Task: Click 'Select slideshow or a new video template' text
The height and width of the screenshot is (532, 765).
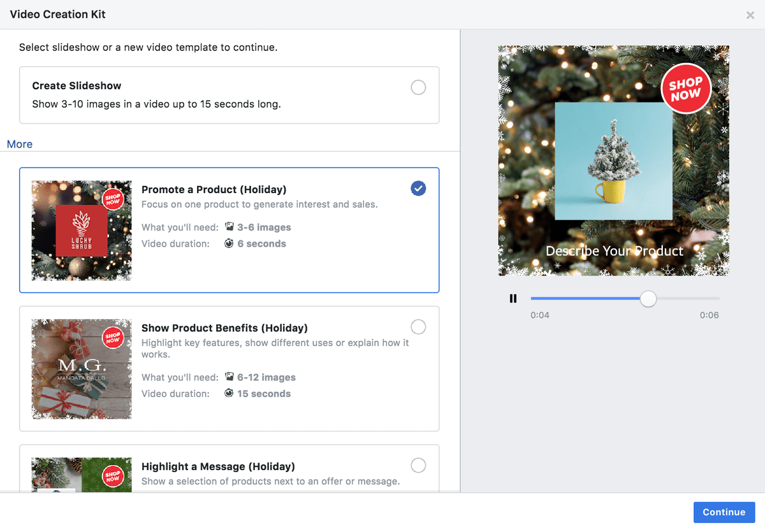Action: pos(148,47)
